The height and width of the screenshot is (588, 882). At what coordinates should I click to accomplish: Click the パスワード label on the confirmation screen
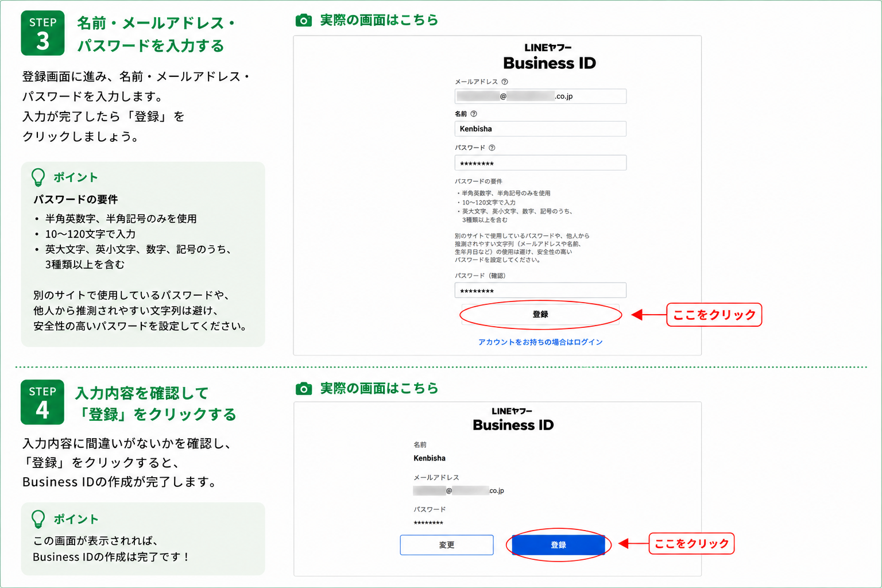click(x=430, y=509)
